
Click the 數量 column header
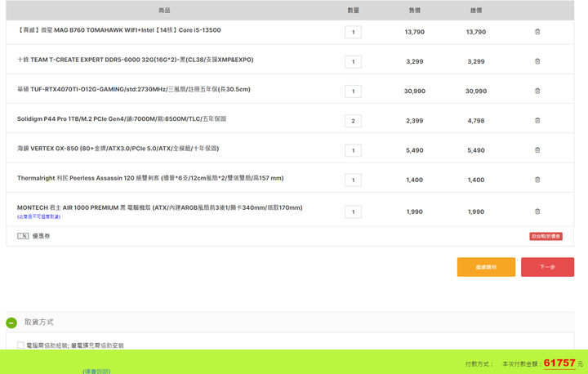(354, 11)
